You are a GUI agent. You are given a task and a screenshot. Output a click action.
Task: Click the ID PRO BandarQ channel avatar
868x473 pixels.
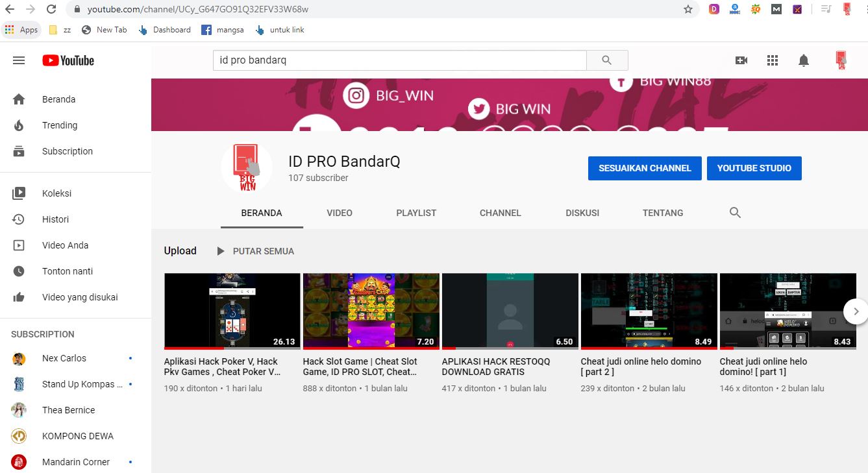pos(247,167)
